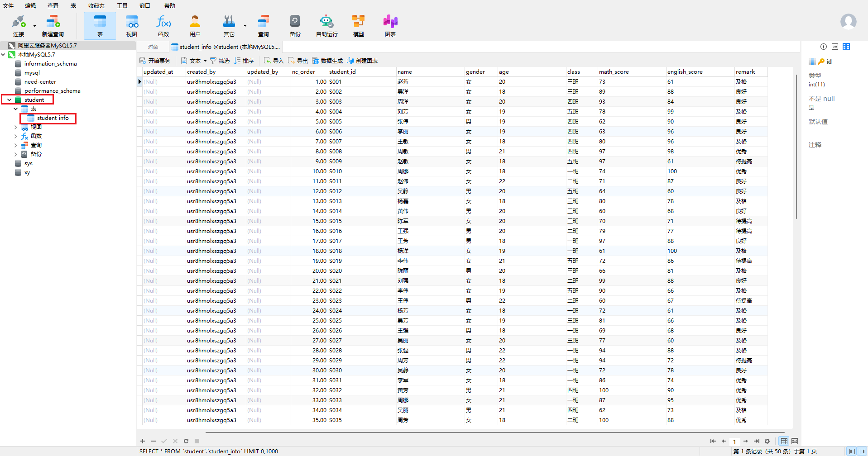Click the data grid vertical scrollbar

[796, 147]
